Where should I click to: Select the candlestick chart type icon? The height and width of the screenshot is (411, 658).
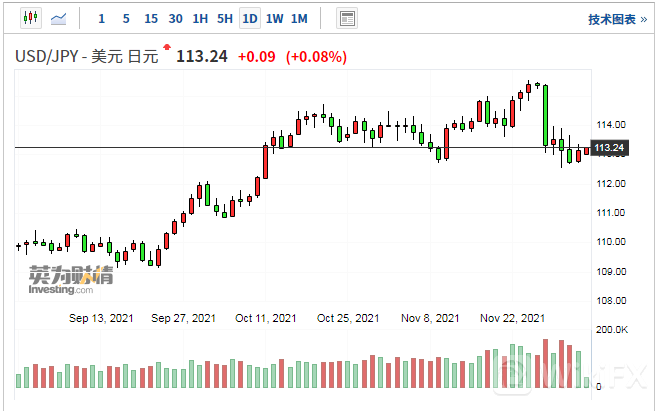coord(30,18)
